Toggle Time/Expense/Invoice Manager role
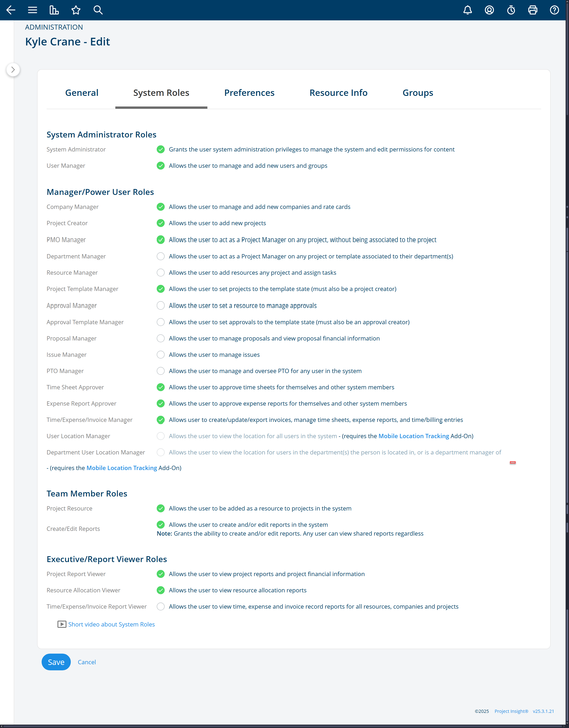The width and height of the screenshot is (569, 728). [161, 420]
